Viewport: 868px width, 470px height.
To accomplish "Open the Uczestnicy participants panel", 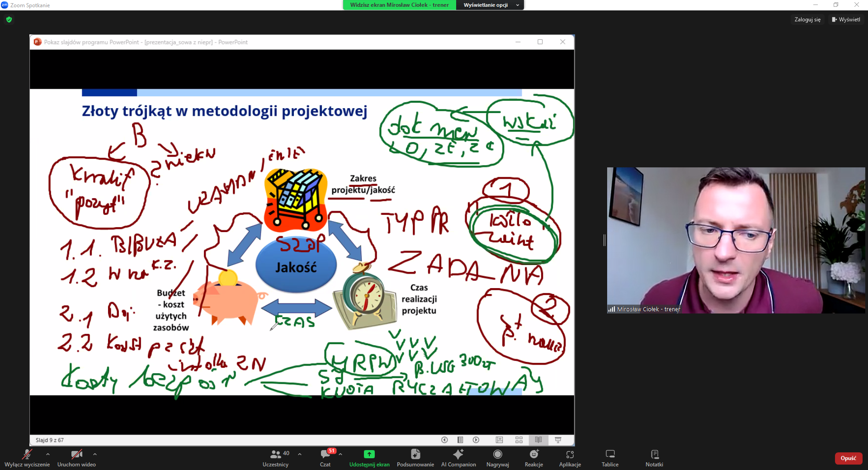I will [x=275, y=457].
